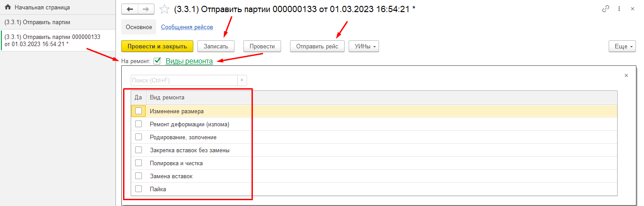Image resolution: width=644 pixels, height=206 pixels.
Task: Enable Полировка и чистка repair type
Action: click(139, 163)
